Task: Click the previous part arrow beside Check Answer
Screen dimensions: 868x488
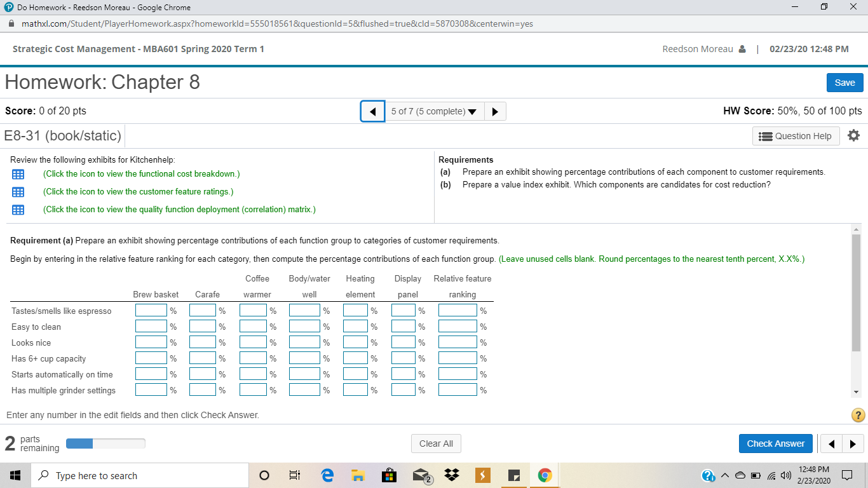Action: click(830, 444)
